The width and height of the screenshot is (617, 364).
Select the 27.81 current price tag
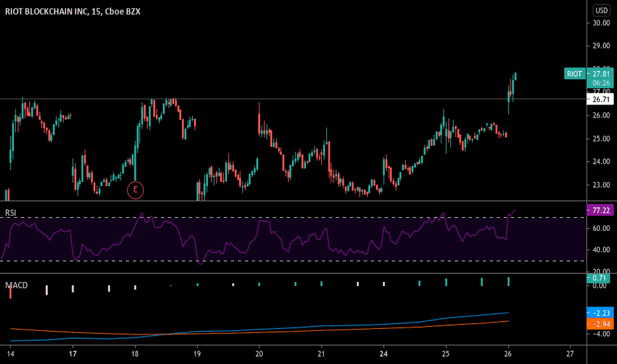tap(601, 73)
